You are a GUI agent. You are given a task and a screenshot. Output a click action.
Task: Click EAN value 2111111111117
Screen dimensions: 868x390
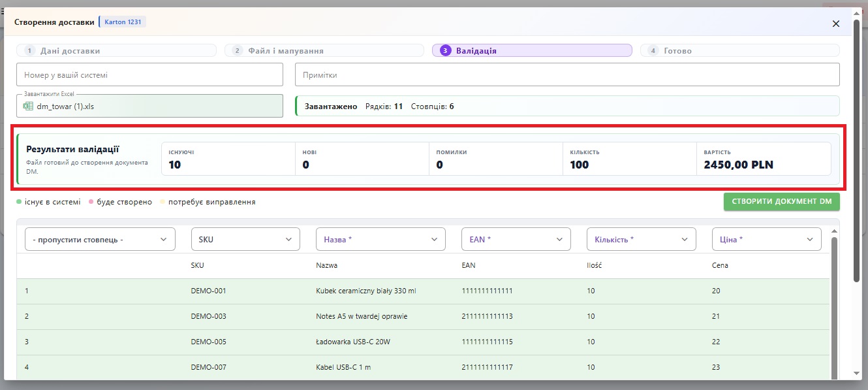coord(487,367)
